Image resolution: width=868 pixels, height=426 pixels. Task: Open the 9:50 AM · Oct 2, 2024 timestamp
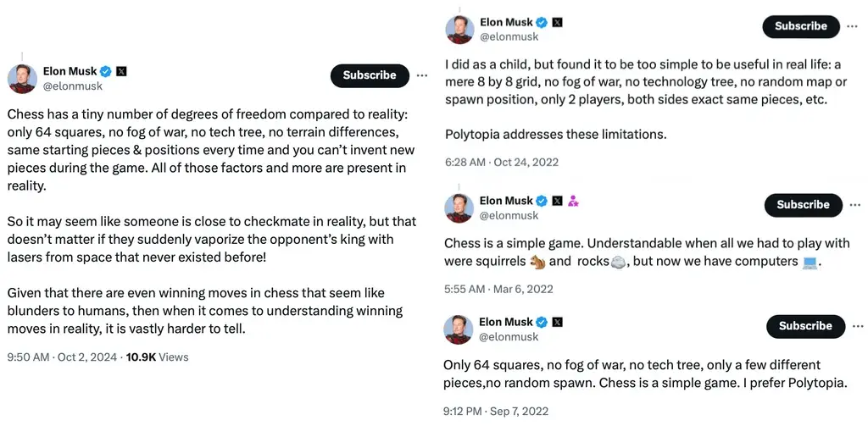point(62,357)
